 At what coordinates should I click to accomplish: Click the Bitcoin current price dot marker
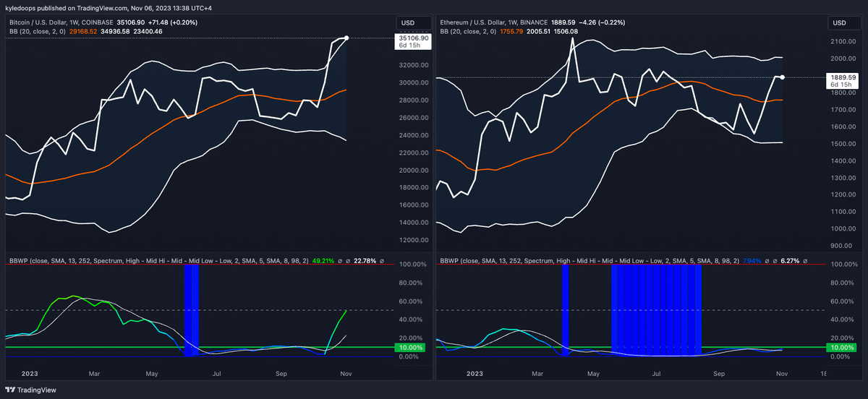[x=347, y=38]
